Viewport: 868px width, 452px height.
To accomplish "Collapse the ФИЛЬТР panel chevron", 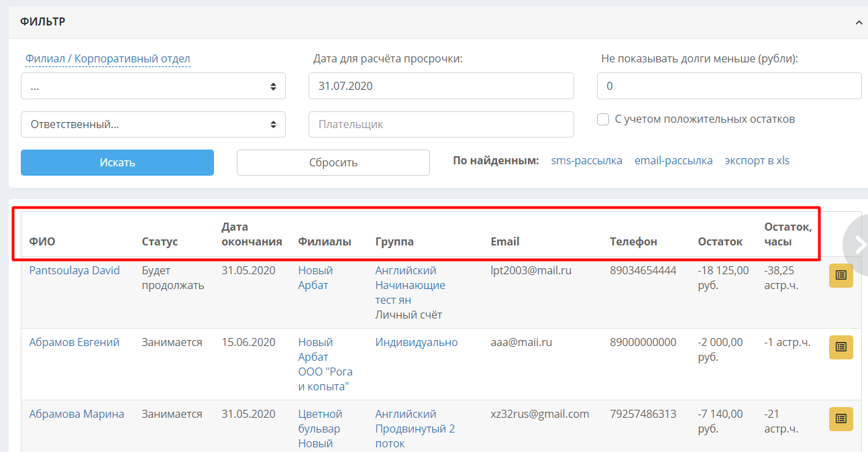I will pos(859,22).
